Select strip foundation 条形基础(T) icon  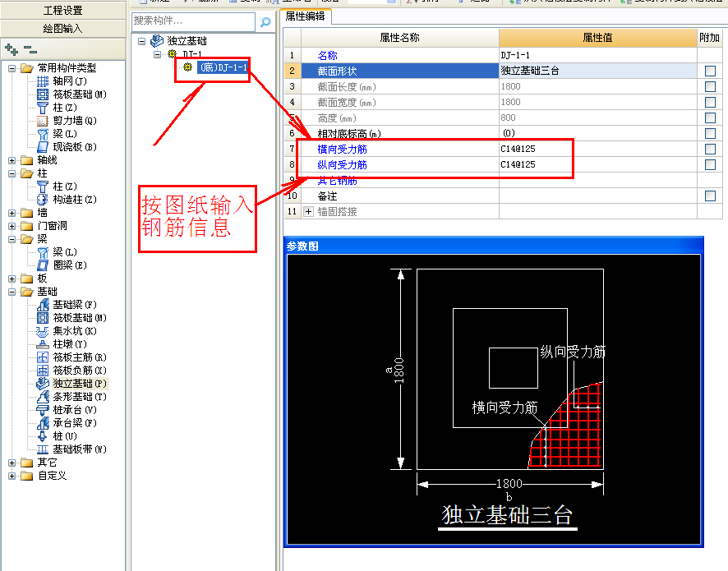point(42,397)
